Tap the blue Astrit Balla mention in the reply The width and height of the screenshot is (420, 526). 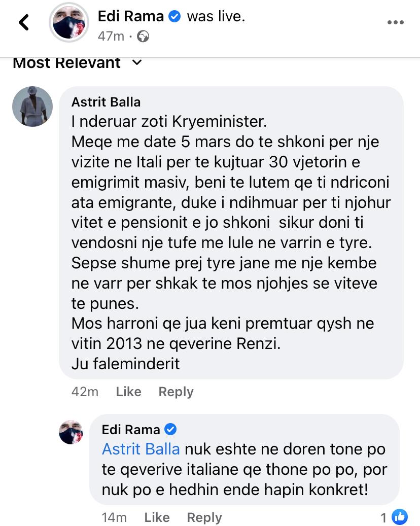[141, 449]
